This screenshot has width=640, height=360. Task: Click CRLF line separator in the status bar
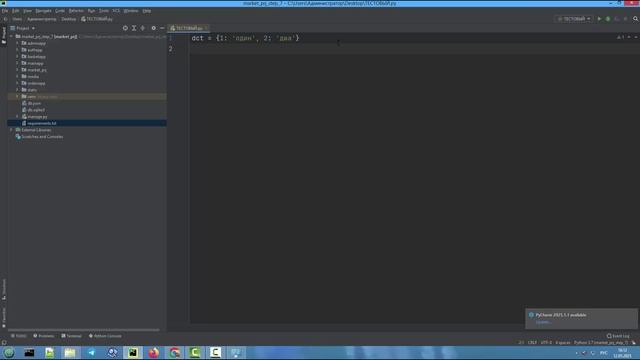pos(532,343)
